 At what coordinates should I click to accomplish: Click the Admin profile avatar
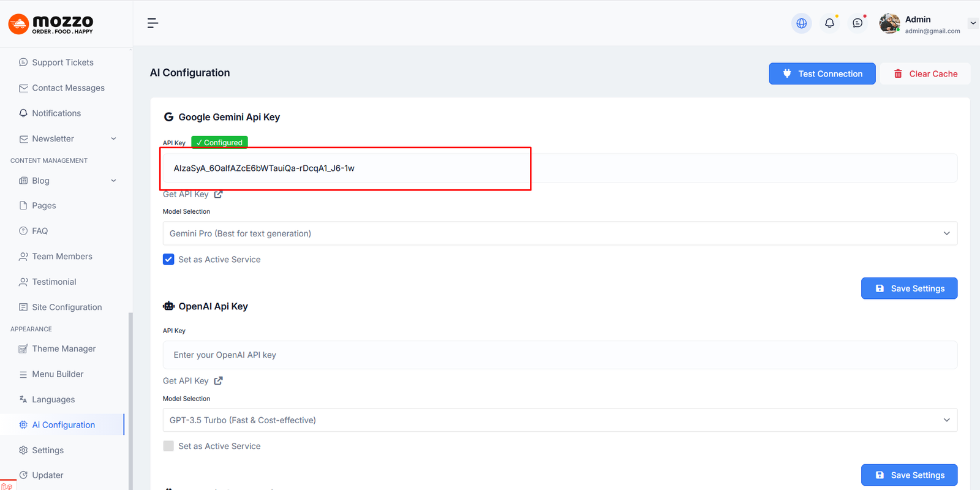pos(889,23)
